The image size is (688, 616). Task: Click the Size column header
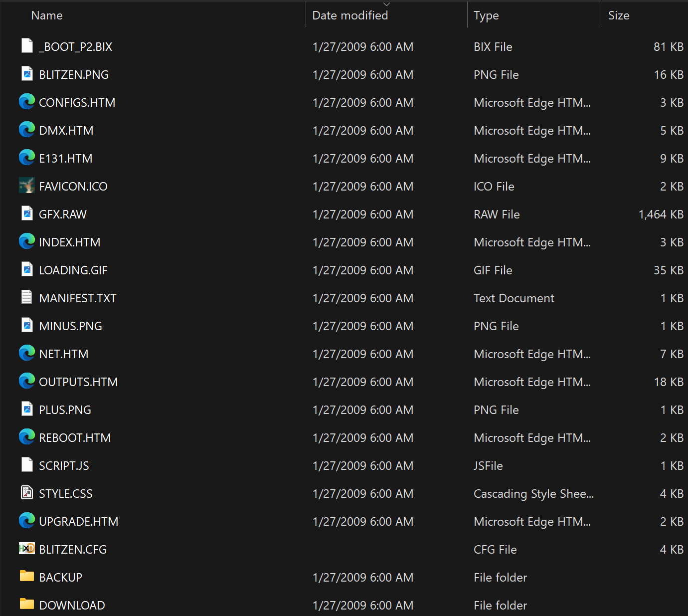click(x=619, y=15)
